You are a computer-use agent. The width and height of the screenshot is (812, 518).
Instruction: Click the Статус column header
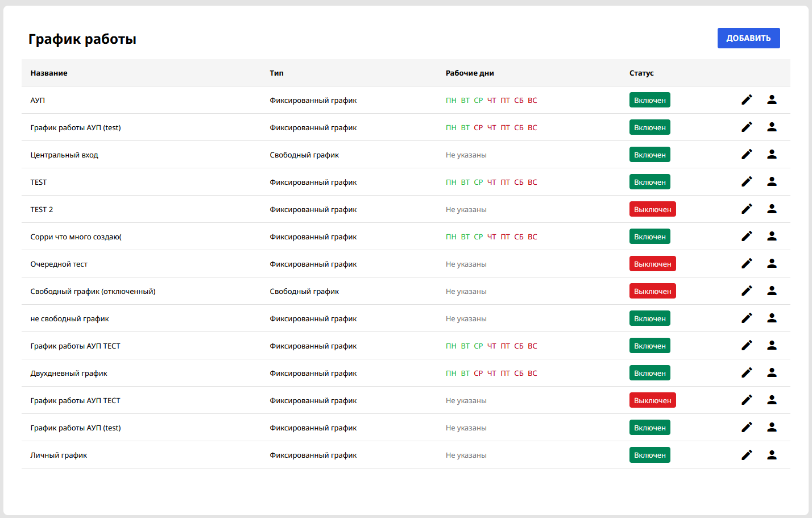641,73
